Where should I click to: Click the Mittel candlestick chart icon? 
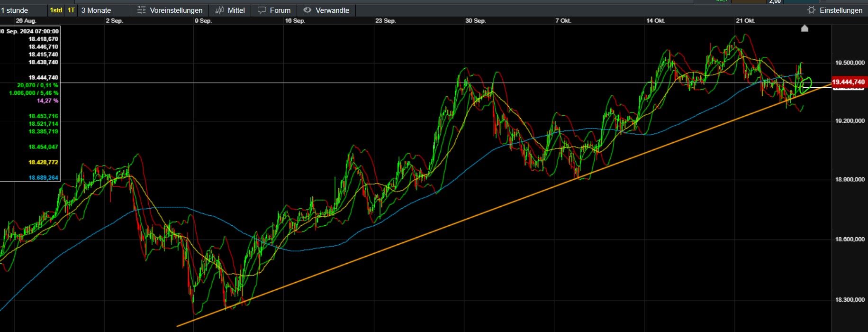219,10
